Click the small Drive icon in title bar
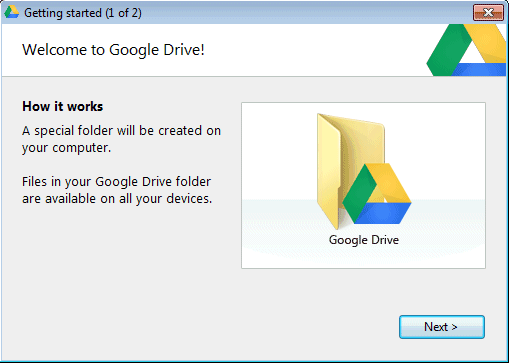 click(x=11, y=12)
